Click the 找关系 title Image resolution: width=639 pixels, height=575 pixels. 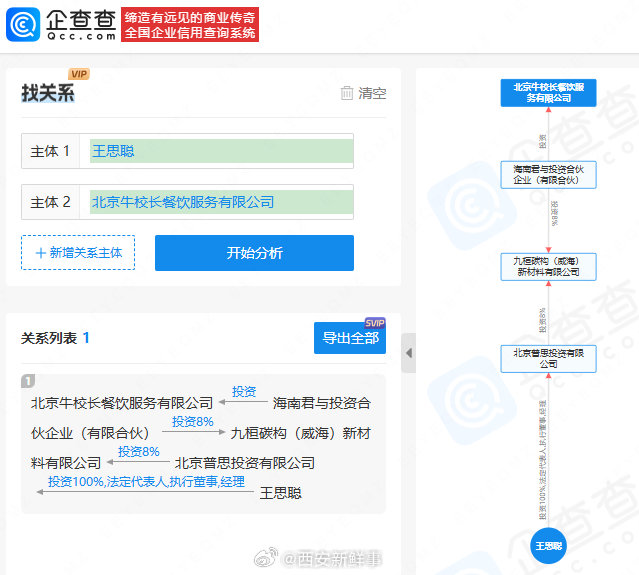click(x=48, y=93)
